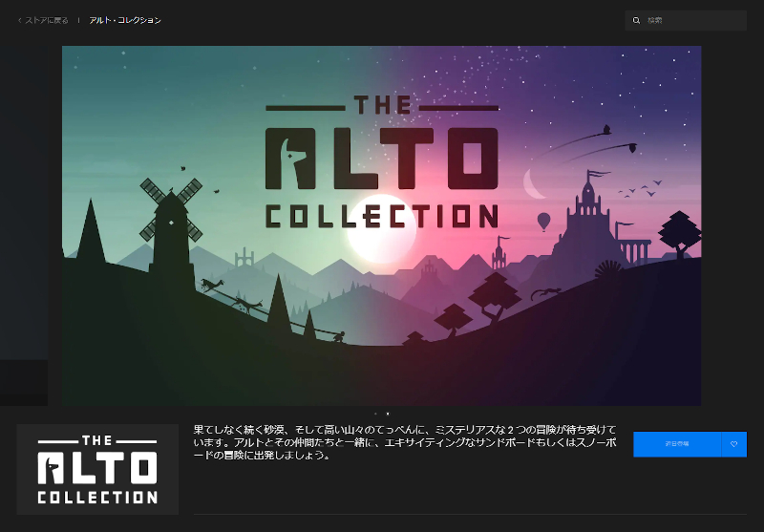Open the Alto Collection hero carousel image
The image size is (764, 532).
click(381, 225)
